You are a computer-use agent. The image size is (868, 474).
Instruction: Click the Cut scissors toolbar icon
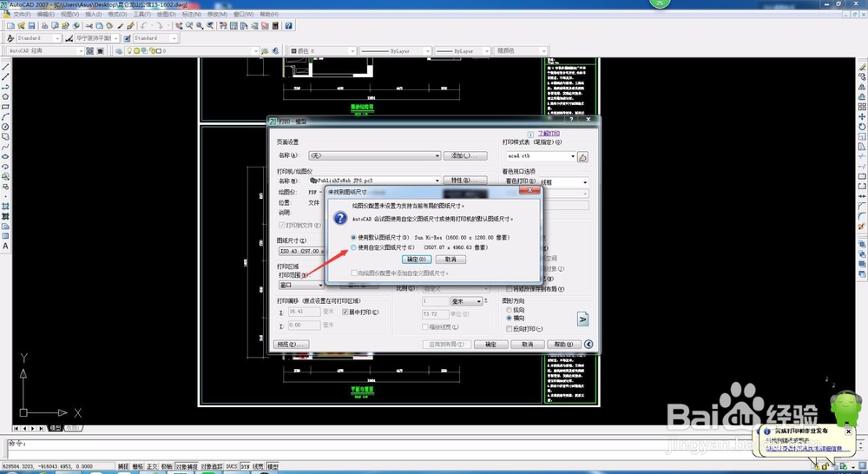89,25
